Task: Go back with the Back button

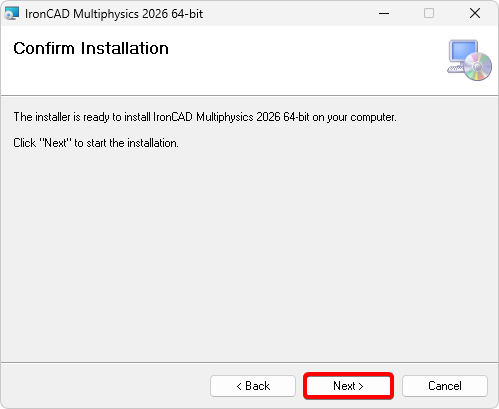Action: (253, 386)
